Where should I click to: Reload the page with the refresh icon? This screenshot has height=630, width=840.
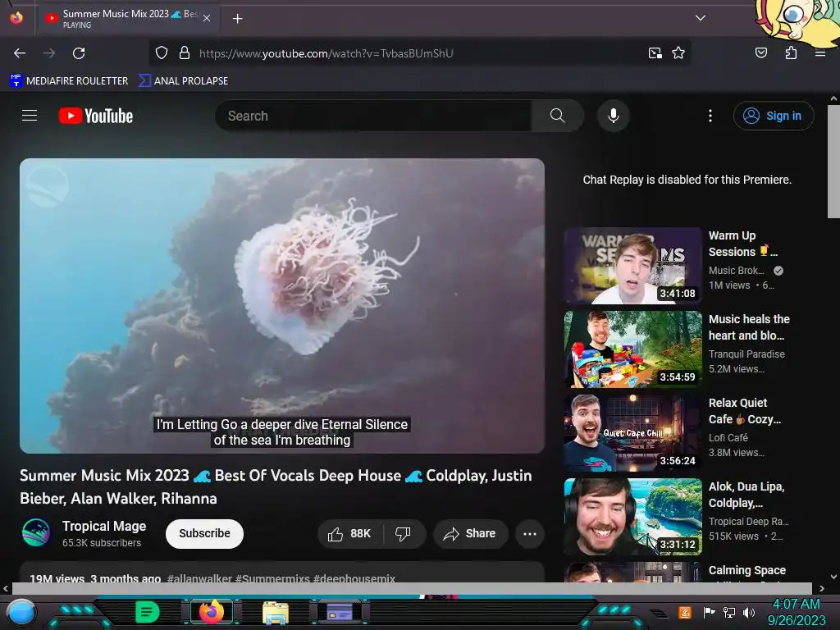(79, 53)
